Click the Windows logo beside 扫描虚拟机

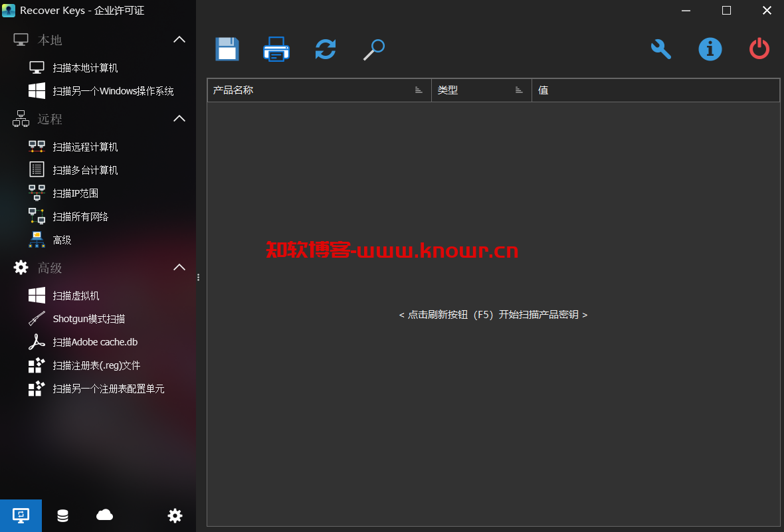click(37, 296)
